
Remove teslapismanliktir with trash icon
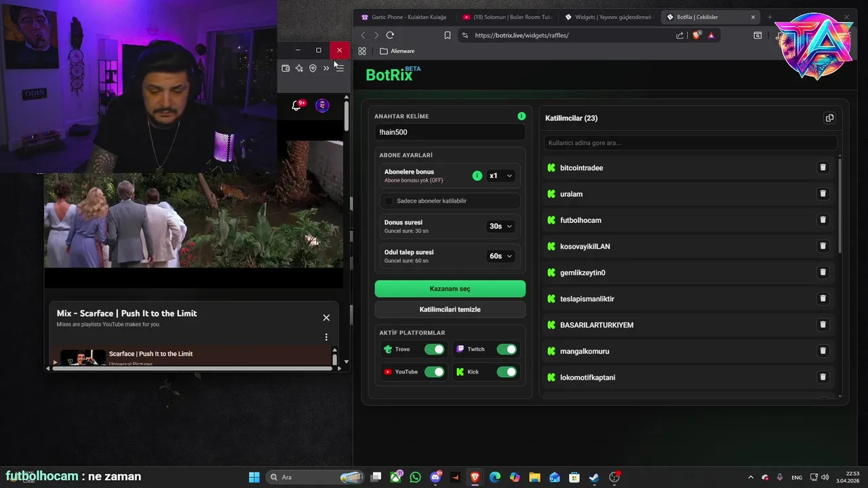(823, 298)
